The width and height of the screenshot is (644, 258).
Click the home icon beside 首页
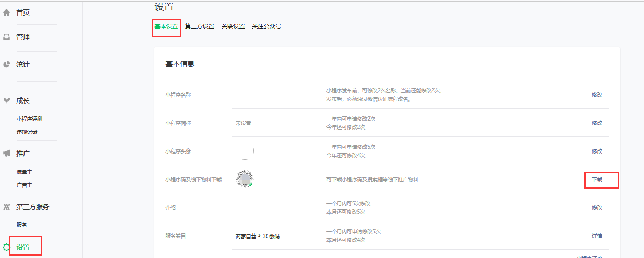pos(7,13)
